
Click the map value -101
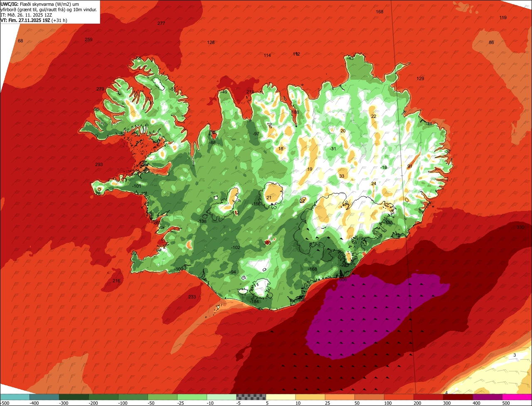point(137,186)
